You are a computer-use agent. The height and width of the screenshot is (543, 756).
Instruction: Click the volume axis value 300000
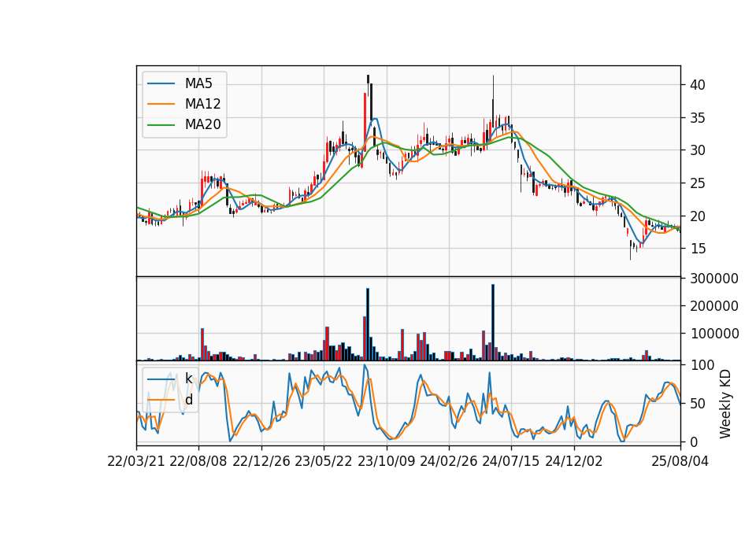point(714,279)
